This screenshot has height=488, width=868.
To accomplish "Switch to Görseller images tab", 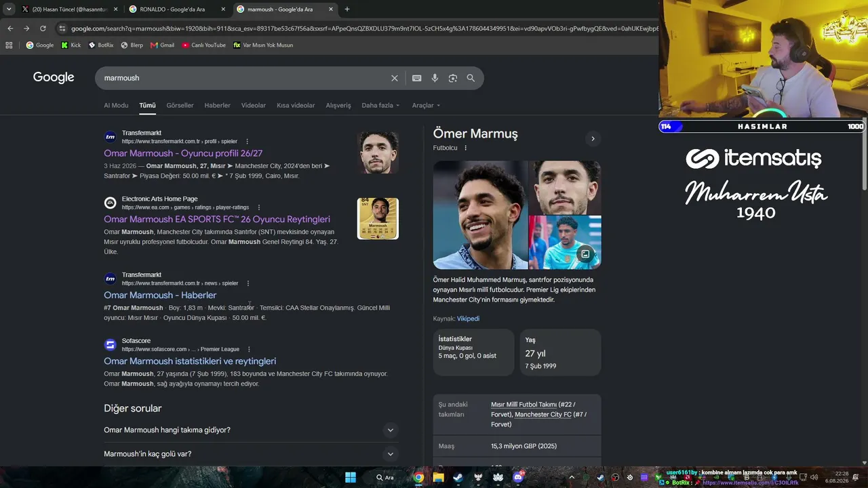I will coord(180,105).
